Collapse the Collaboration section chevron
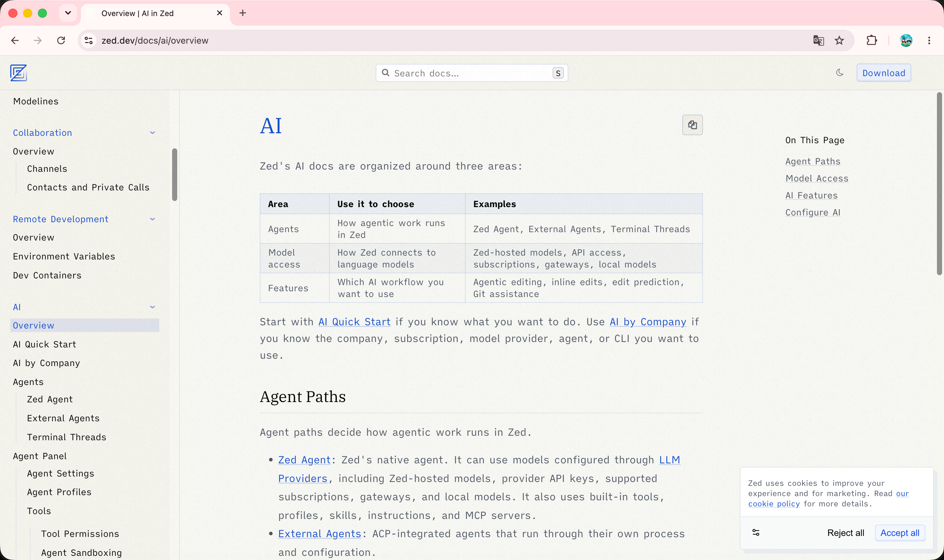This screenshot has height=560, width=944. 153,132
